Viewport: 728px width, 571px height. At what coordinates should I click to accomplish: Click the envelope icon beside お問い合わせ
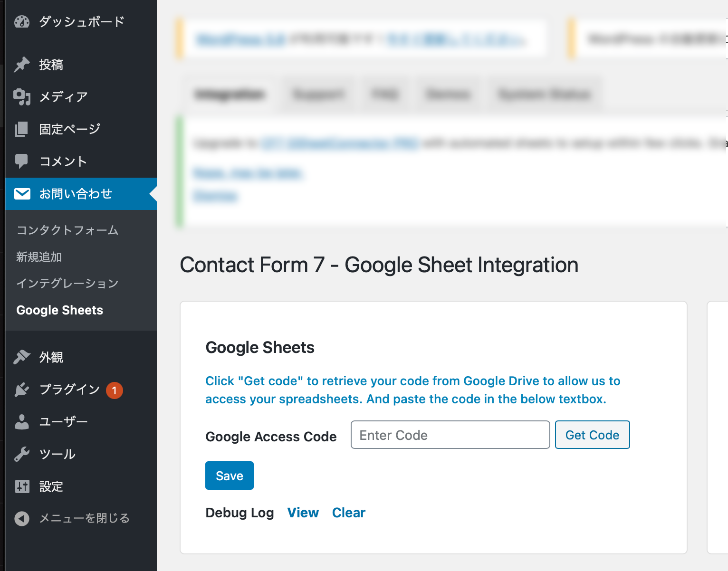point(22,194)
